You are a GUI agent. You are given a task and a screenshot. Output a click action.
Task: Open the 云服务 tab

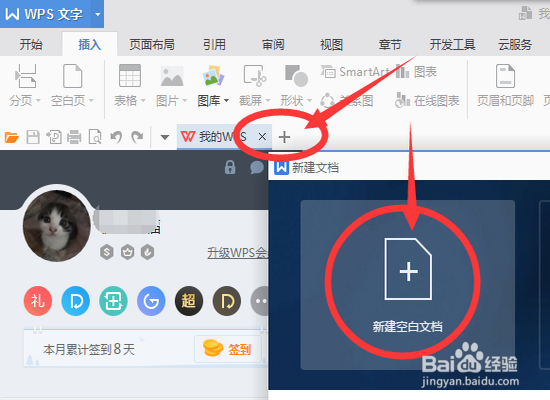[x=515, y=45]
